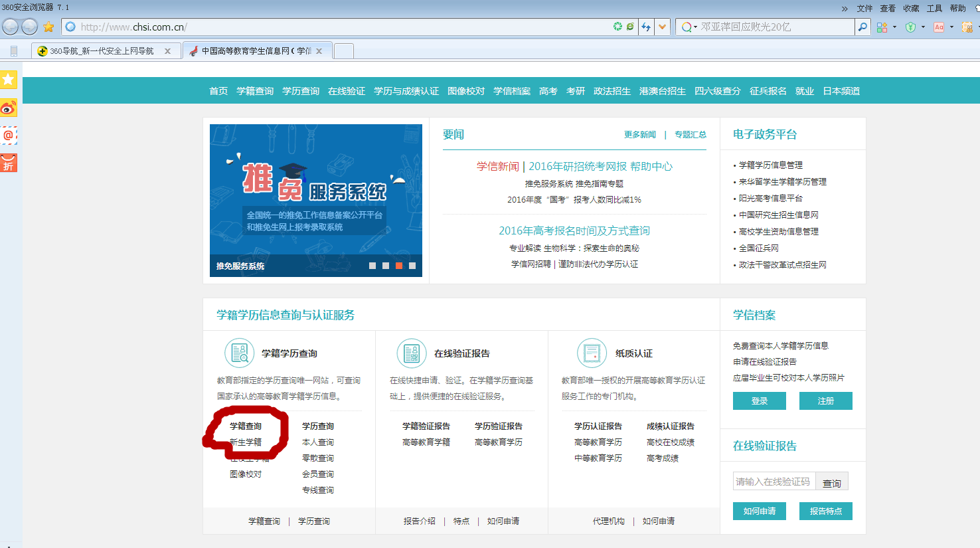Click the last carousel dot on banner

tap(412, 266)
